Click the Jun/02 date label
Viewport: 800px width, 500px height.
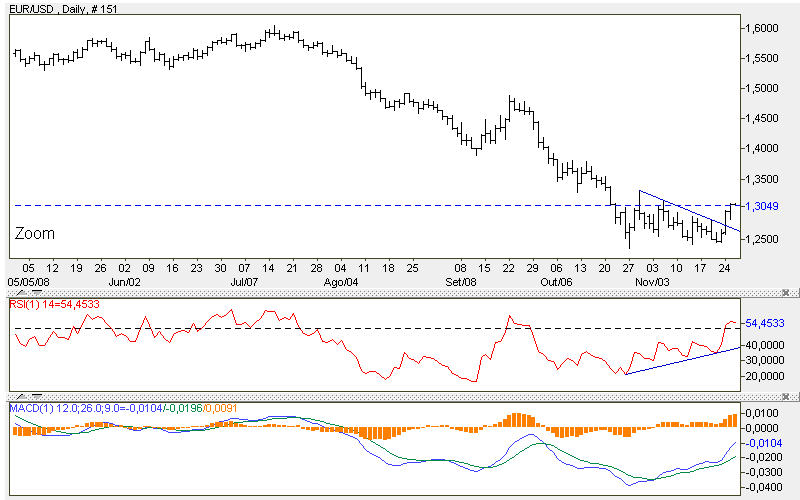[125, 282]
